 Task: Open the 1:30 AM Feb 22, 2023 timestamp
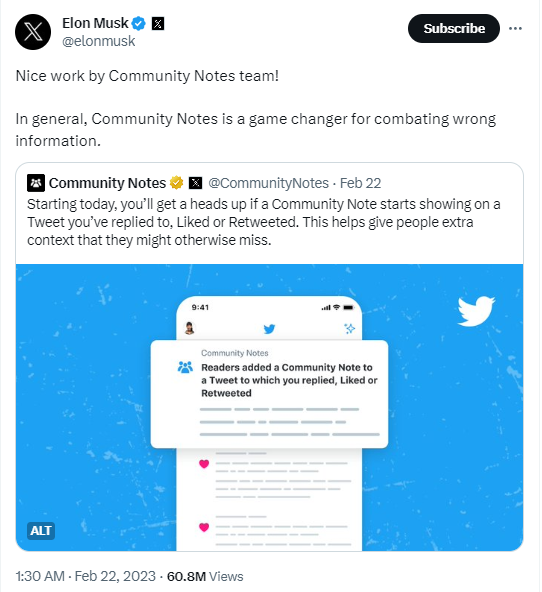point(86,577)
